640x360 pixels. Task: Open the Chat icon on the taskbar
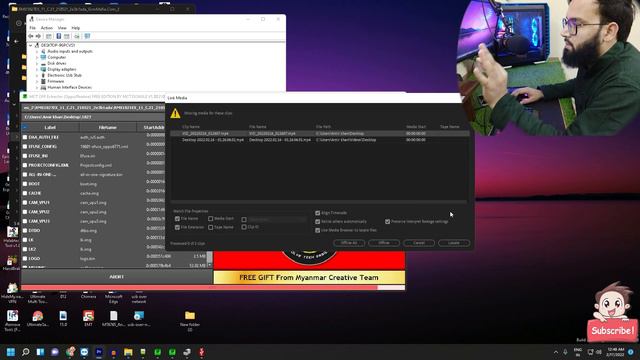[x=55, y=352]
